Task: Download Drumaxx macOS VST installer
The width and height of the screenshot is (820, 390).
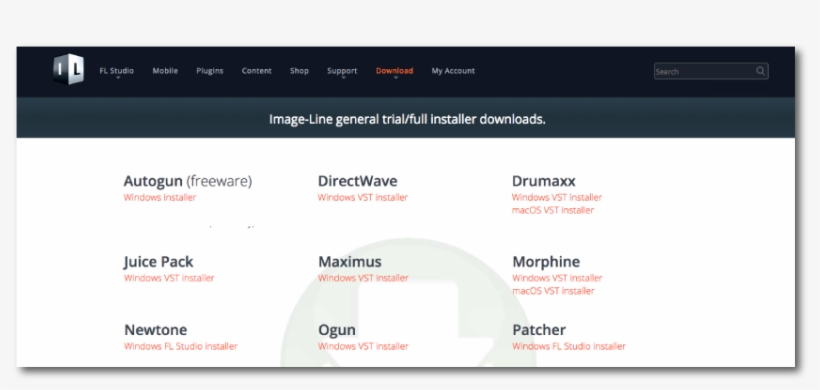Action: (553, 210)
